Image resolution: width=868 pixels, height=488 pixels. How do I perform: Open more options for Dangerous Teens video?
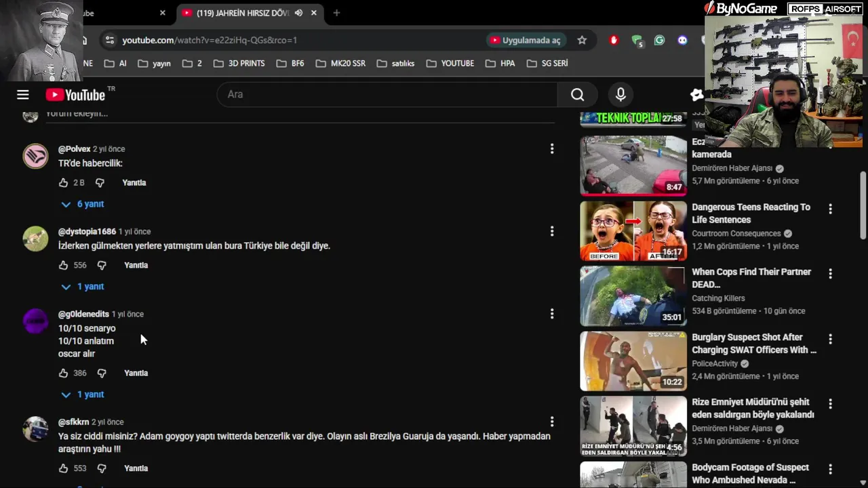830,209
